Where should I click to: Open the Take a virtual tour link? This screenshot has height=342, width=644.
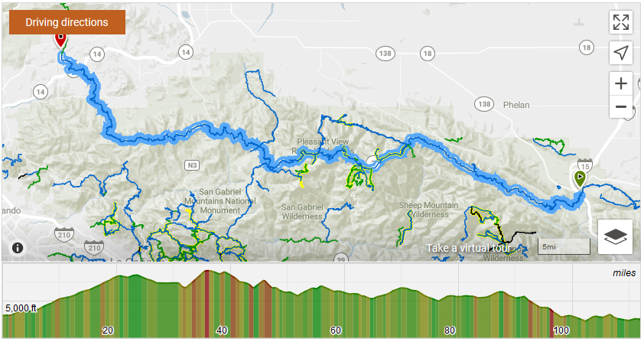tap(468, 248)
